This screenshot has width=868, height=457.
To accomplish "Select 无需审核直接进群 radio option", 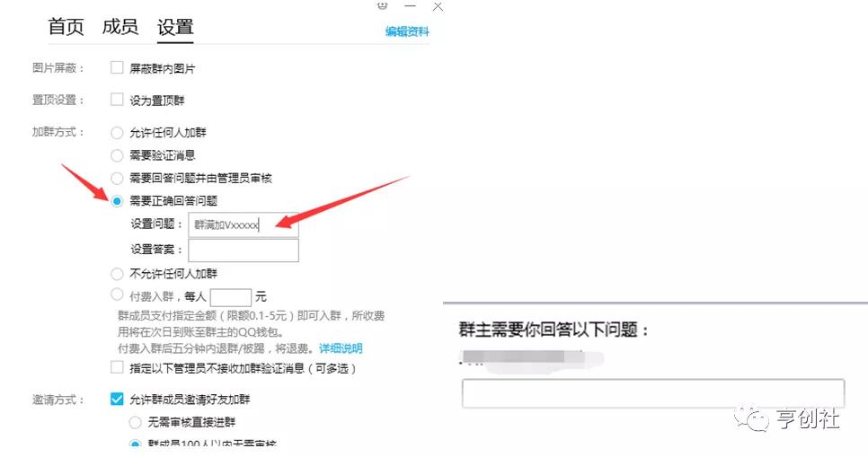I will [x=135, y=423].
